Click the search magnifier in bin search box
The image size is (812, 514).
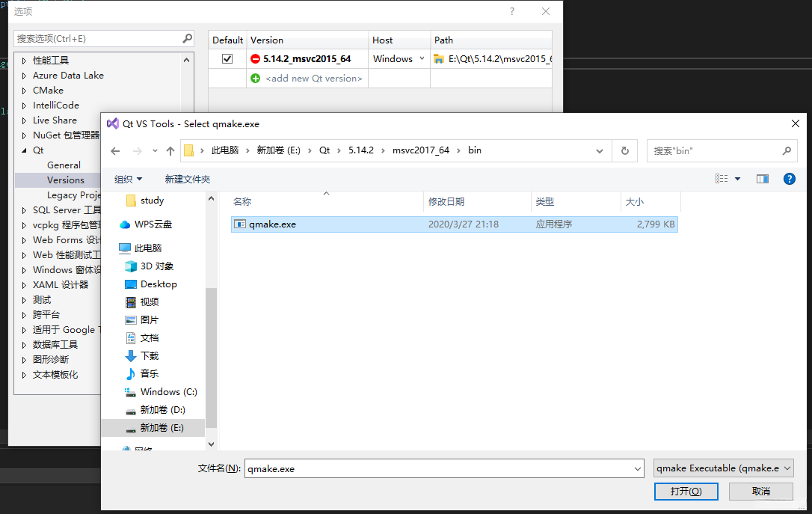(787, 151)
